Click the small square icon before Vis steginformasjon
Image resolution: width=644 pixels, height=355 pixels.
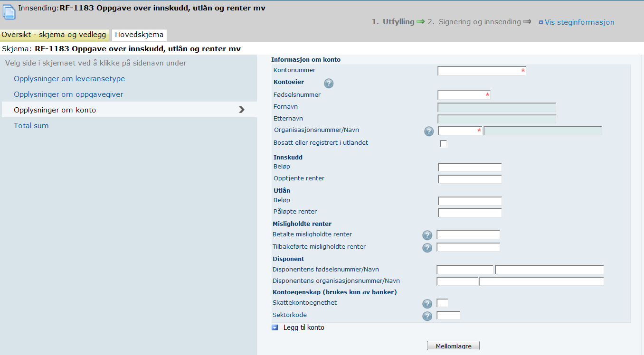pyautogui.click(x=541, y=22)
